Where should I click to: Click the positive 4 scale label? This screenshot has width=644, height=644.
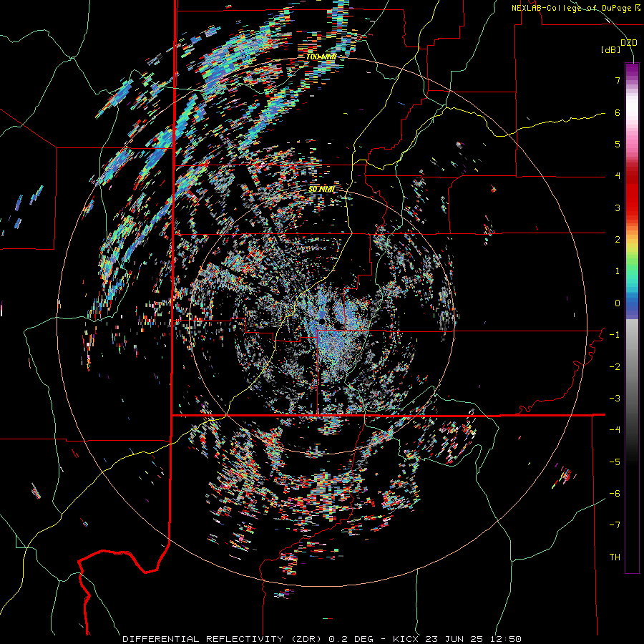(618, 176)
